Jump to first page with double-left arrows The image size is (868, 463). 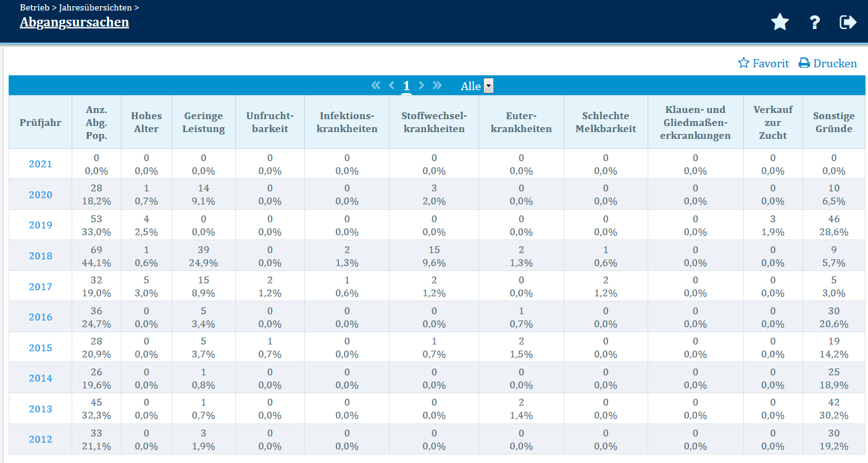375,86
